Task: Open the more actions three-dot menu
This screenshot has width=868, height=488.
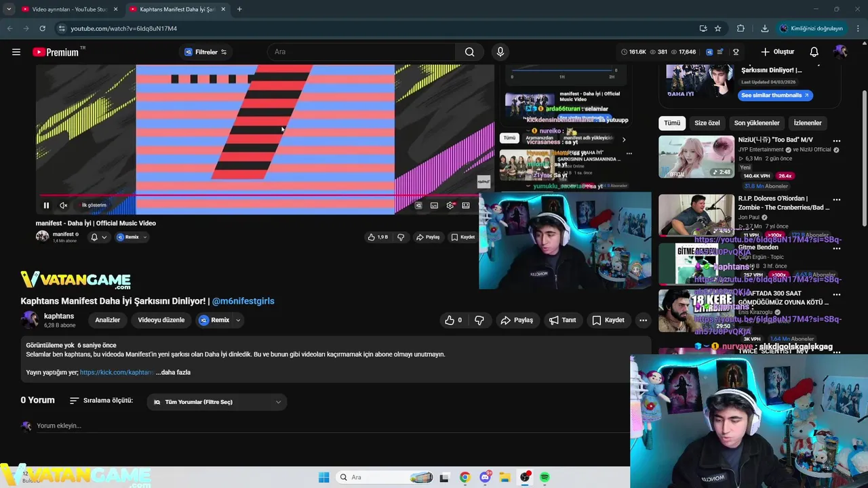Action: coord(643,320)
